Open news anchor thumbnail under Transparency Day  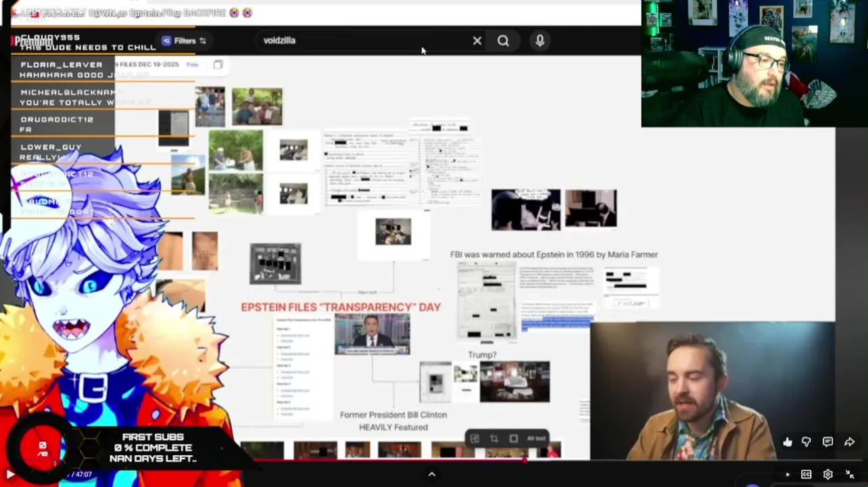[x=372, y=334]
